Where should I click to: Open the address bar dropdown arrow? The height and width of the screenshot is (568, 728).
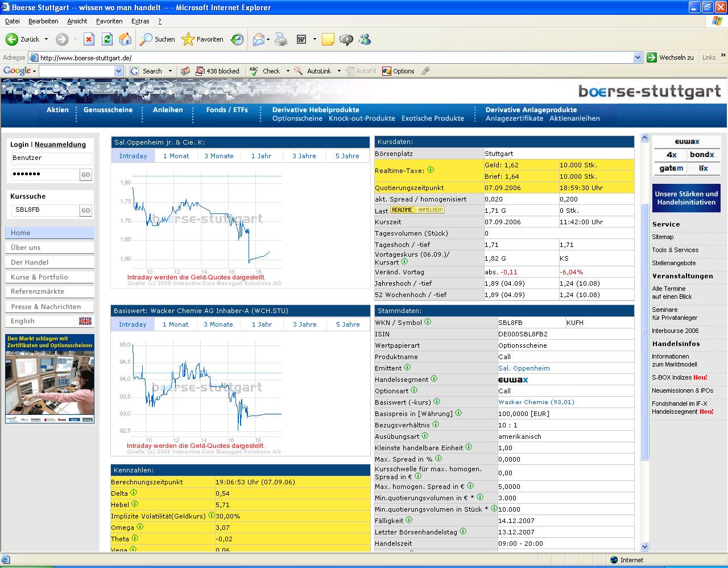(638, 57)
